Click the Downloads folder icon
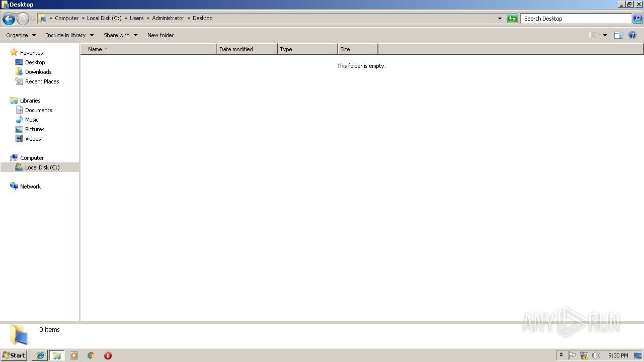This screenshot has height=362, width=644. coord(19,72)
